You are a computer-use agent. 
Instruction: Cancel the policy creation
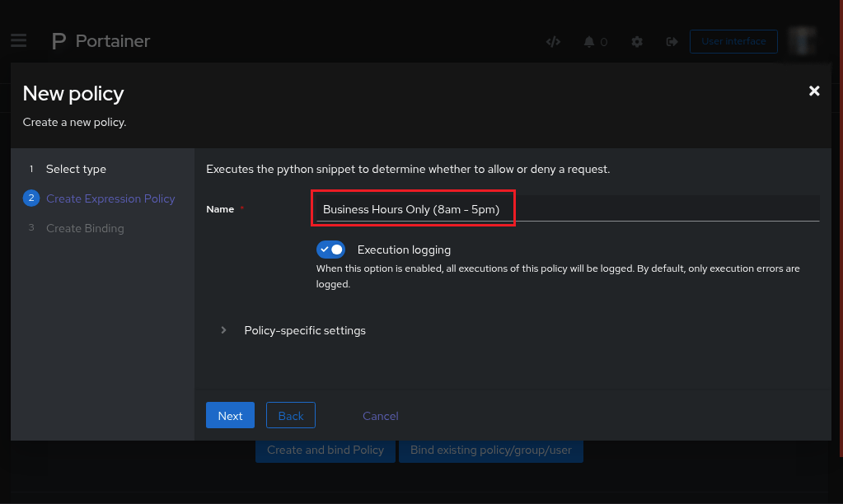pyautogui.click(x=380, y=416)
